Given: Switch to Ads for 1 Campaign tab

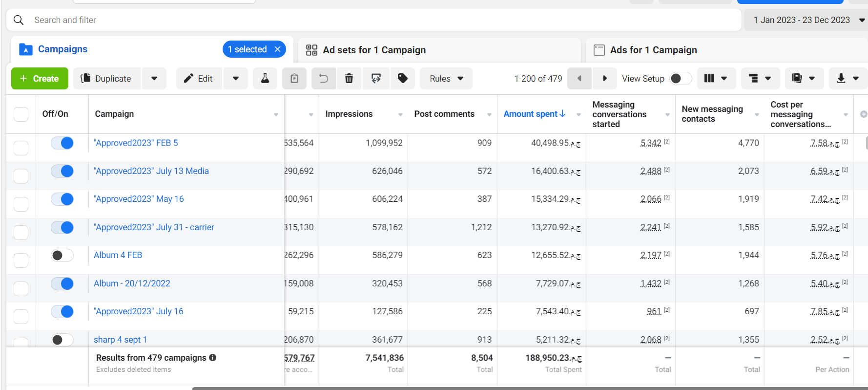Looking at the screenshot, I should tap(727, 50).
